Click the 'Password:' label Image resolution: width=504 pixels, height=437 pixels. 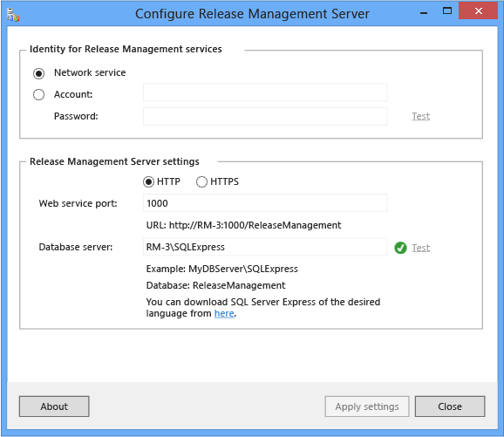pos(76,116)
